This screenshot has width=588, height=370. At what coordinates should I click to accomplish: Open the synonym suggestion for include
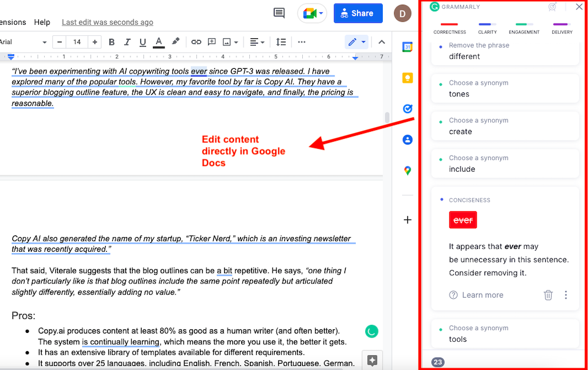[x=505, y=164]
